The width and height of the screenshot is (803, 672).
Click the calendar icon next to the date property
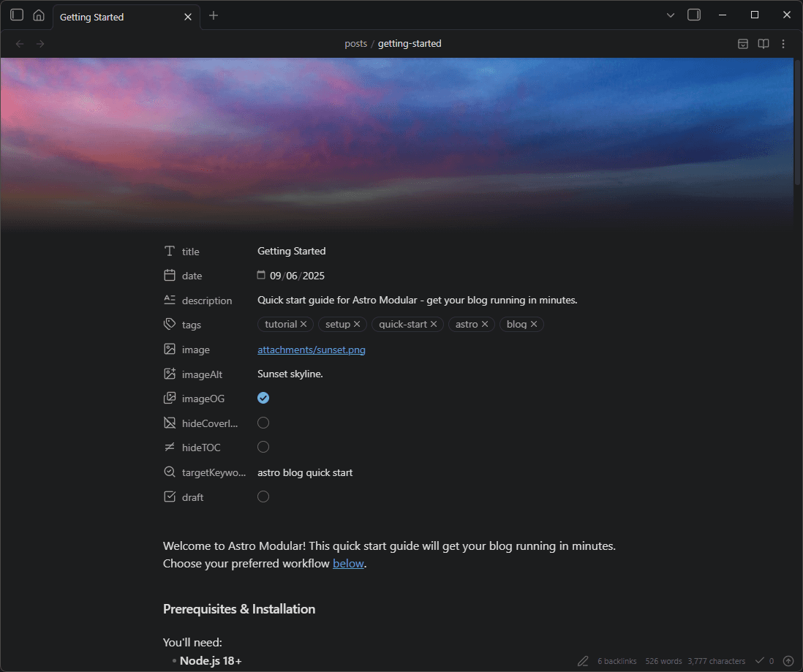pos(261,275)
